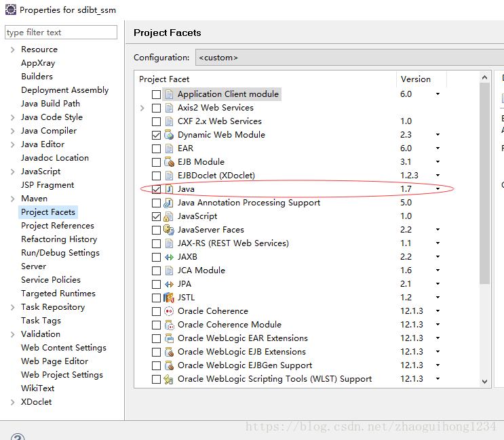Open the Application Client module version dropdown
The height and width of the screenshot is (440, 504).
438,94
